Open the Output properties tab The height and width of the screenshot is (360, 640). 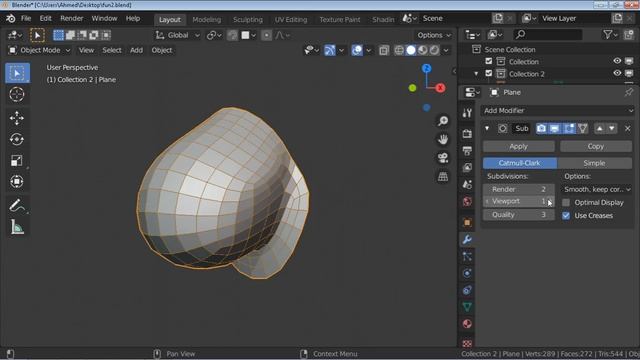pos(467,151)
